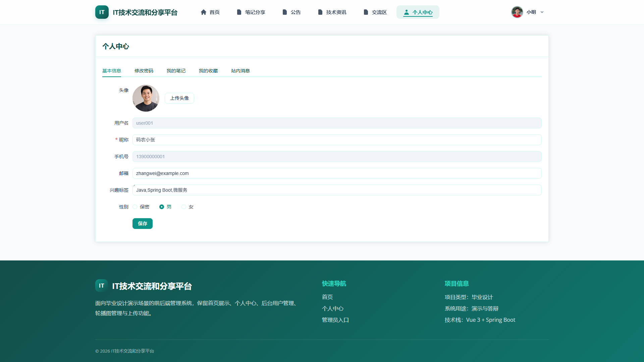Click footer text 系统用途：演示与答辩
Viewport: 644px width, 362px height.
[472, 308]
